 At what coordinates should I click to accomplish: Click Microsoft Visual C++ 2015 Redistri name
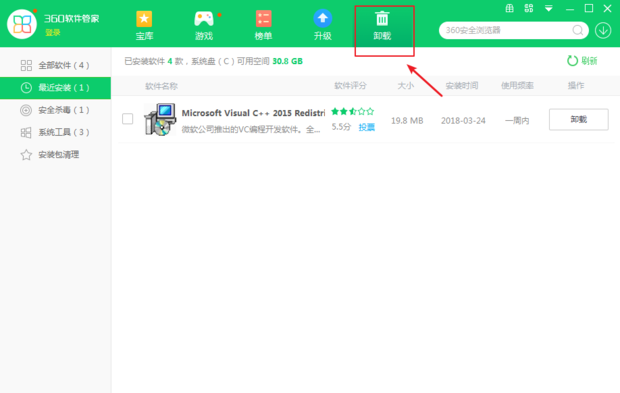point(253,113)
